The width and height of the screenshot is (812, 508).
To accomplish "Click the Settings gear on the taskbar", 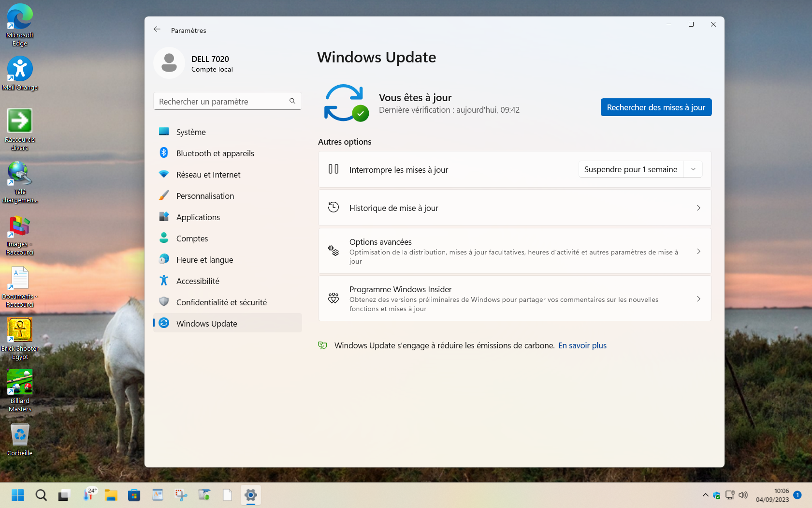I will [x=250, y=495].
